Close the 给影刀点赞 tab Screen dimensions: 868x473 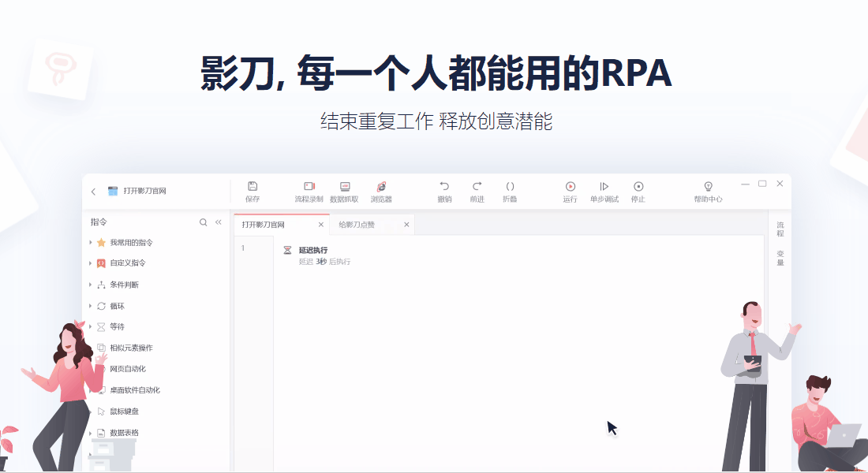point(406,225)
